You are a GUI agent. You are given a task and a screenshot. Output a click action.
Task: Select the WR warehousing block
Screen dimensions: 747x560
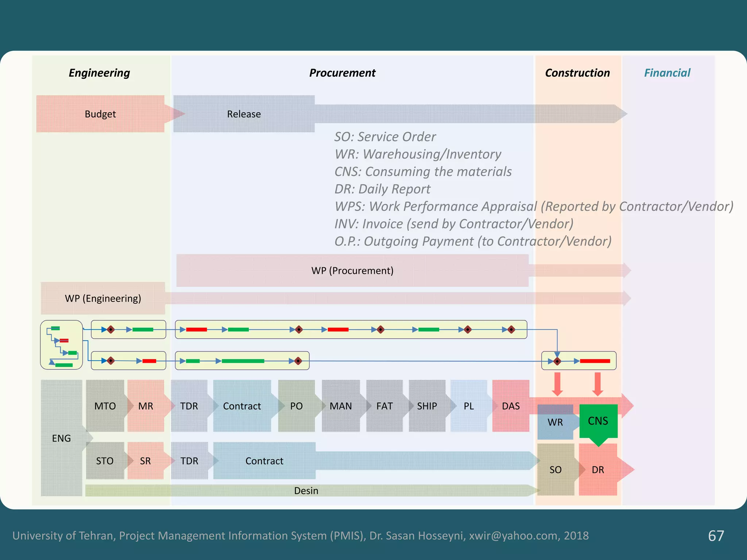tap(555, 422)
